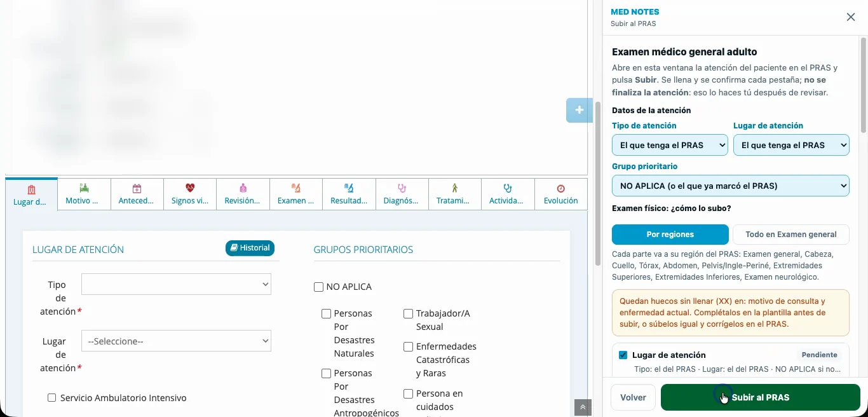This screenshot has height=417, width=868.
Task: Click the MED NOTES title text
Action: pyautogui.click(x=635, y=11)
